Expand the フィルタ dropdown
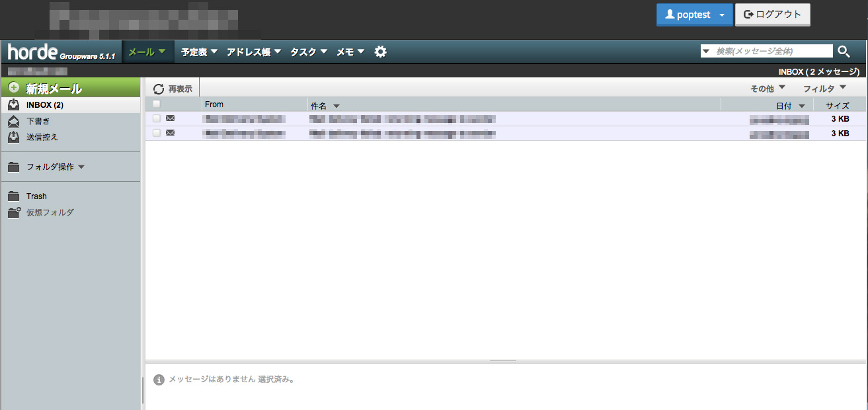 point(824,88)
